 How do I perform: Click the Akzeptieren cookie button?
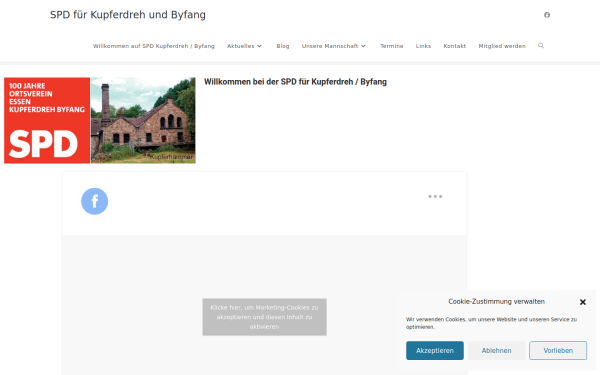click(x=435, y=351)
